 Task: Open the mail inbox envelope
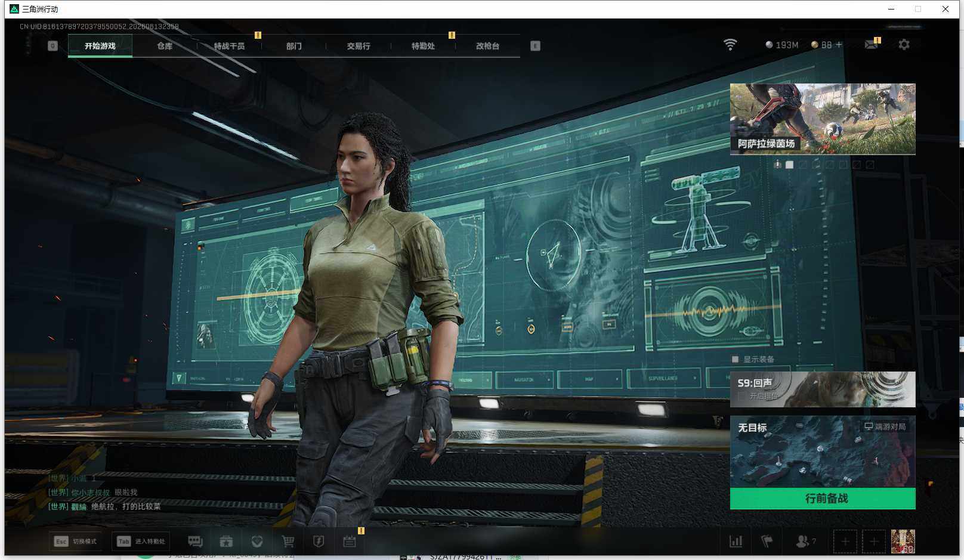tap(872, 45)
